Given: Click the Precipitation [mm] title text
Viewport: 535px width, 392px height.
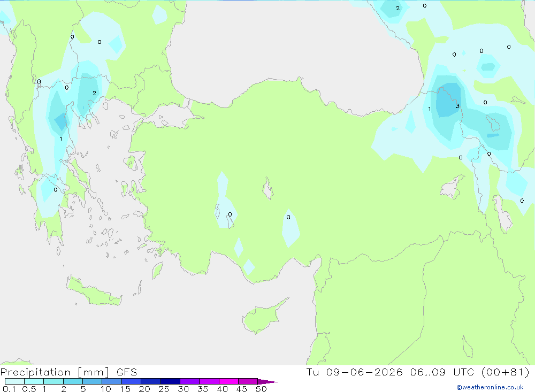Looking at the screenshot, I should click(55, 372).
